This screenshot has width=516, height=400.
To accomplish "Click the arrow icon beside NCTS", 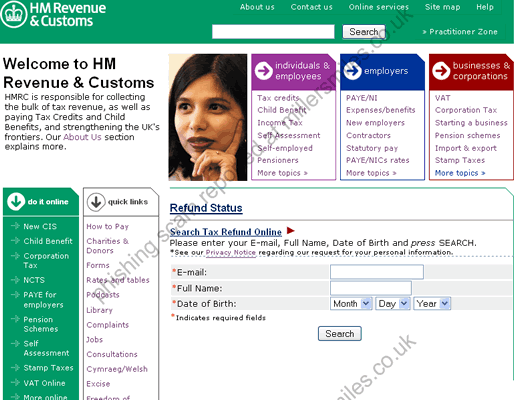I will 15,280.
